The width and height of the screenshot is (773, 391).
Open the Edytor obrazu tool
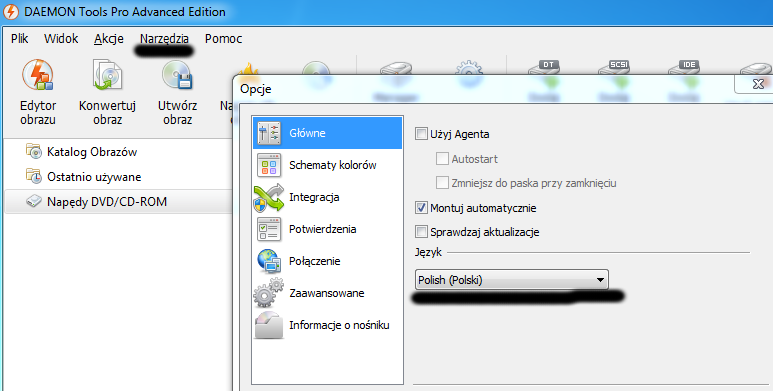(37, 92)
